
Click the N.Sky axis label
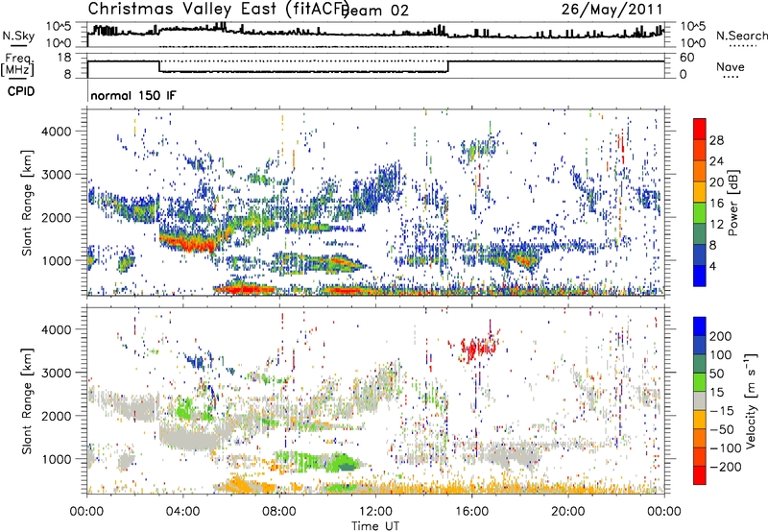click(18, 36)
